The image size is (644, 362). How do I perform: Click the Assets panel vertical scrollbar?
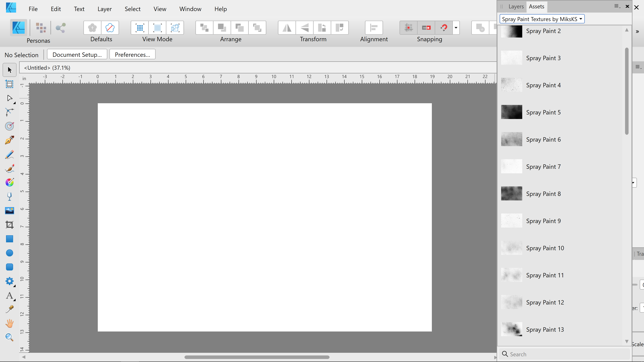coord(627,91)
